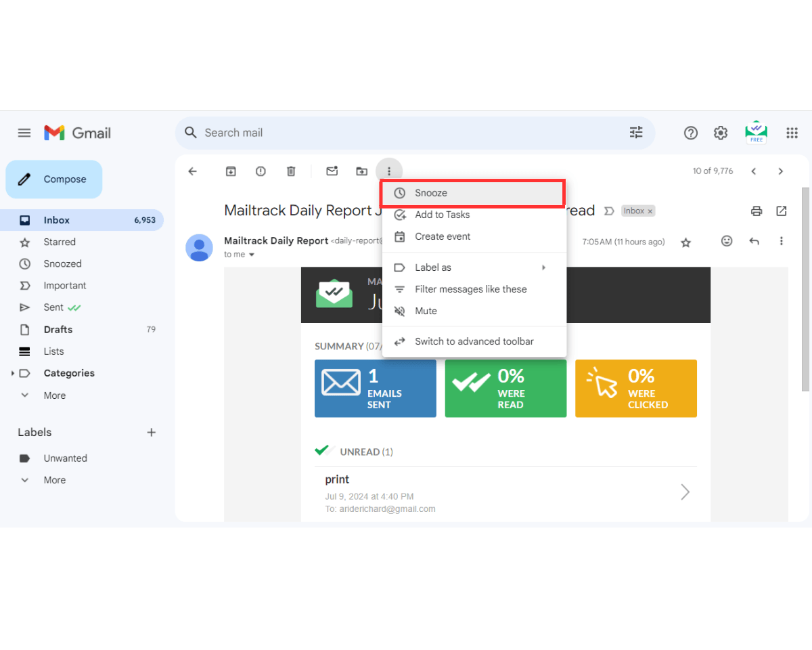Go to the older email arrow
The height and width of the screenshot is (650, 812).
point(780,171)
